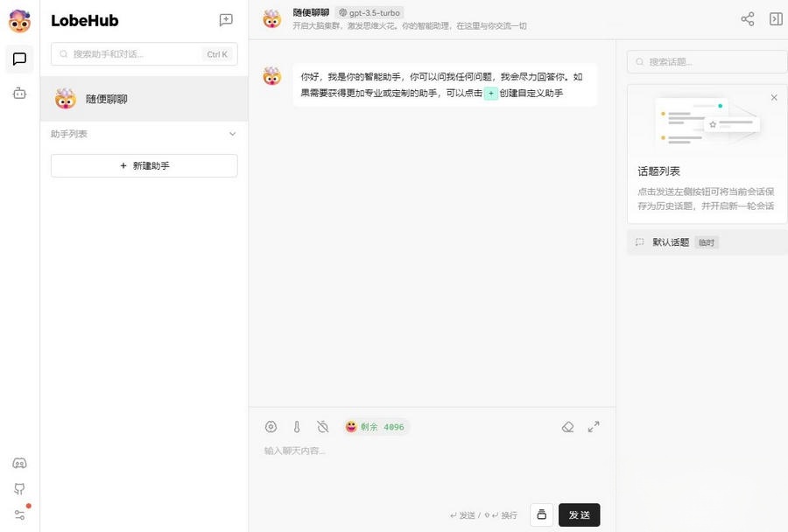Toggle the topic panel sidebar visibility
Viewport: 788px width, 532px height.
pos(776,19)
